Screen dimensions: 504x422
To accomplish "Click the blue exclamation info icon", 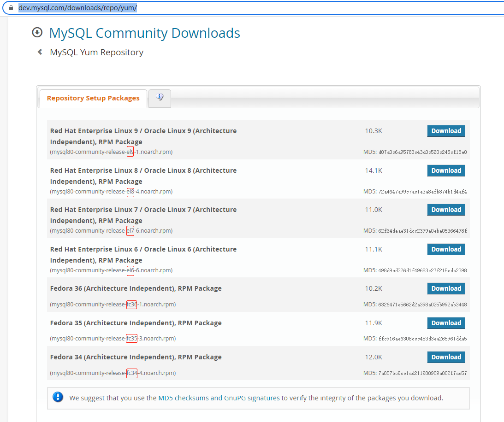I will point(58,397).
